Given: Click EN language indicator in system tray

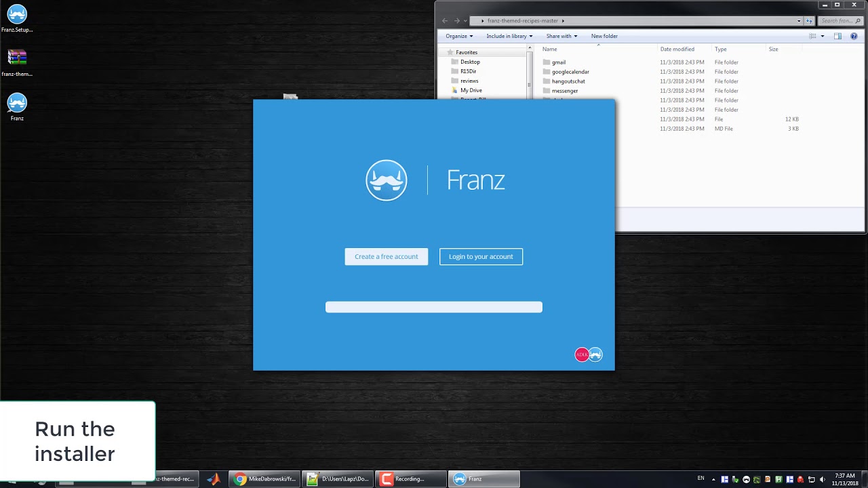Looking at the screenshot, I should 701,479.
